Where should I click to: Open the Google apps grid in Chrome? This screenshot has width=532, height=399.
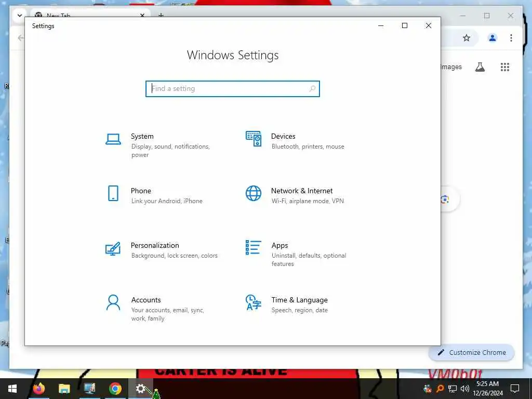tap(505, 67)
